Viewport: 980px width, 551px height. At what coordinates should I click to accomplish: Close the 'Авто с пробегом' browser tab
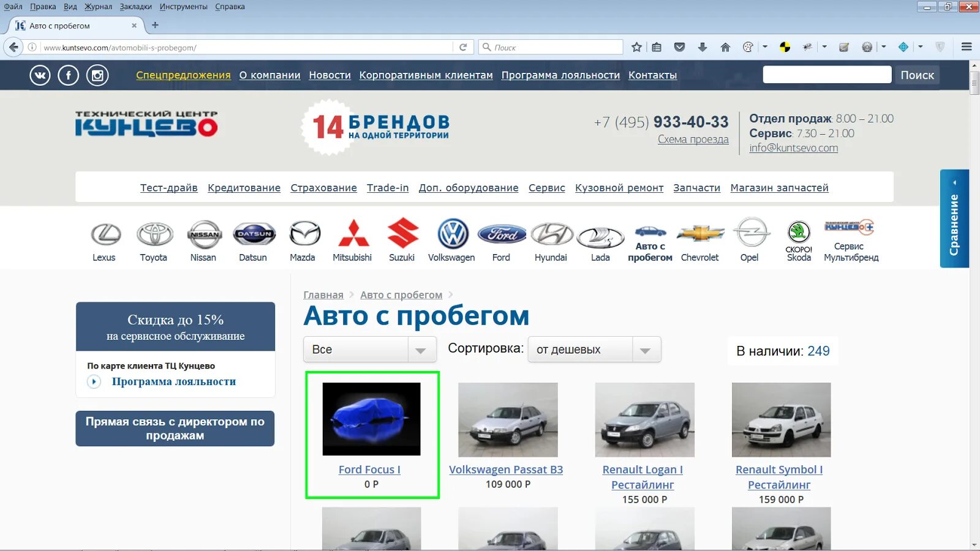tap(134, 26)
